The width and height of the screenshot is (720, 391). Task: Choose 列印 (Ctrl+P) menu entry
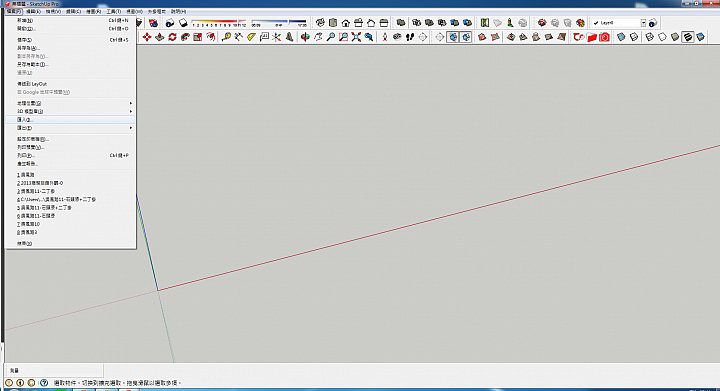(x=70, y=156)
